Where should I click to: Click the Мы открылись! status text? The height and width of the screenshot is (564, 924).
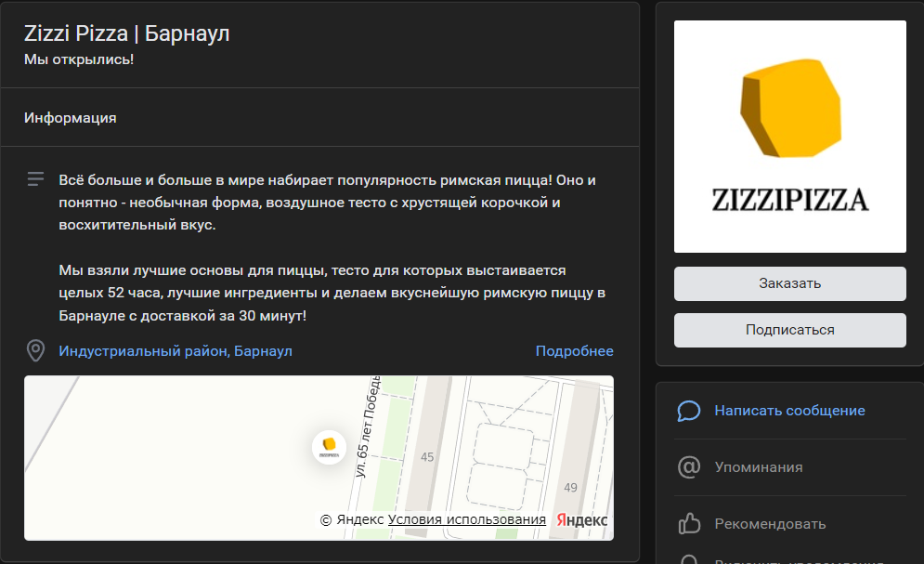[79, 59]
